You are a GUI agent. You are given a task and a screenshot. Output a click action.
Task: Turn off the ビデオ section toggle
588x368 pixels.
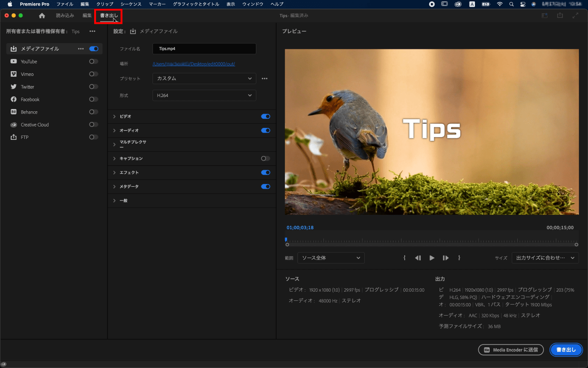click(266, 117)
